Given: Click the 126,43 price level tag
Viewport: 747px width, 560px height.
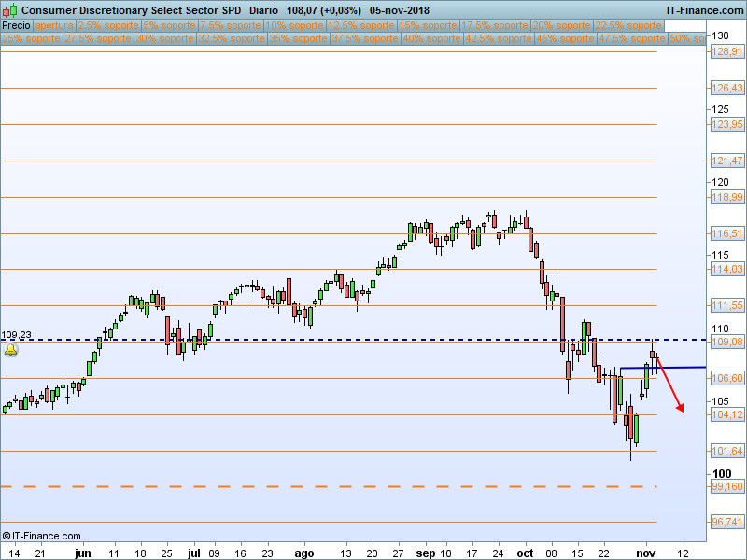Looking at the screenshot, I should [727, 88].
